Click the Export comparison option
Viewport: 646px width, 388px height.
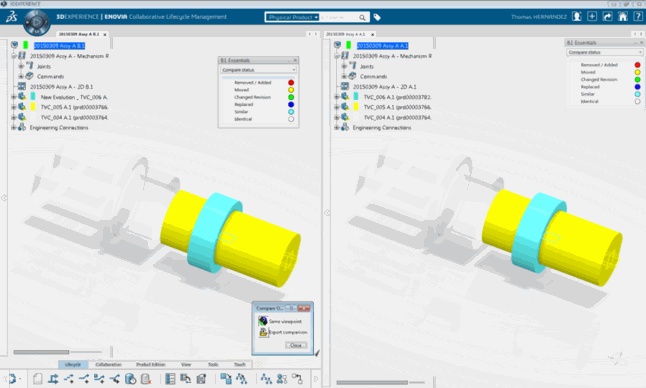tap(283, 332)
